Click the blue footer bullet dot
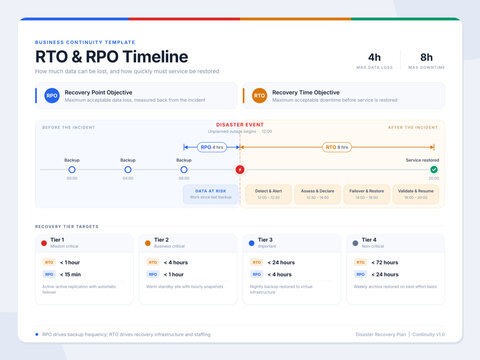 37,334
